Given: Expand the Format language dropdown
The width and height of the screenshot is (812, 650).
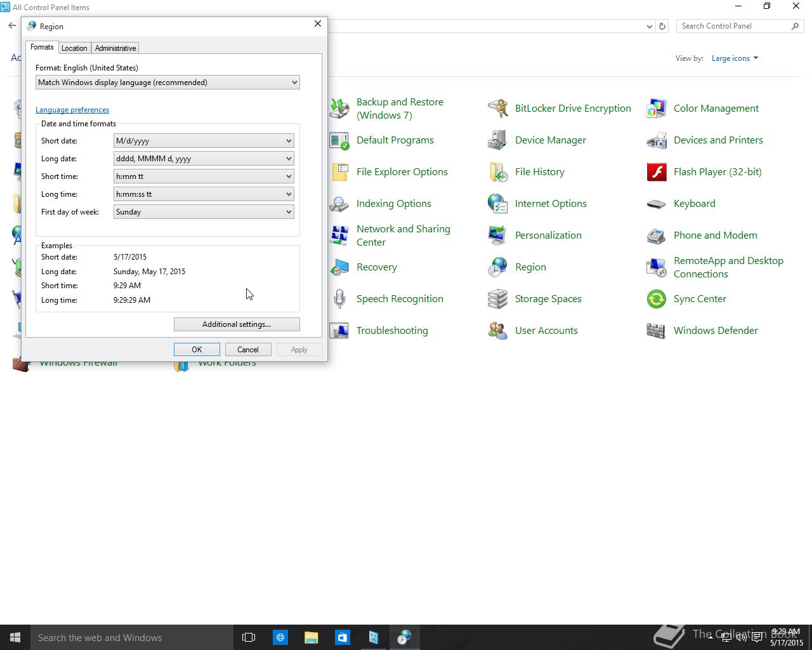Looking at the screenshot, I should click(x=167, y=83).
